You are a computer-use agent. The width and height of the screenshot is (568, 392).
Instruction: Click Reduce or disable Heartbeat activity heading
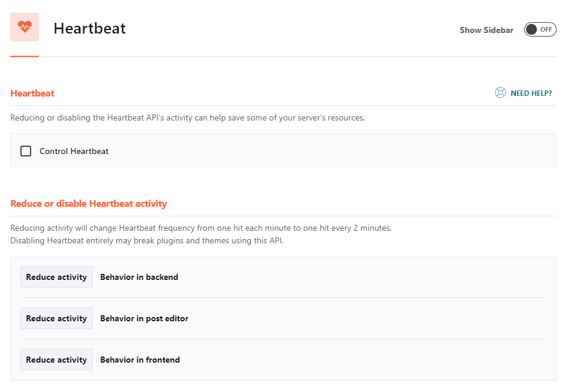89,203
